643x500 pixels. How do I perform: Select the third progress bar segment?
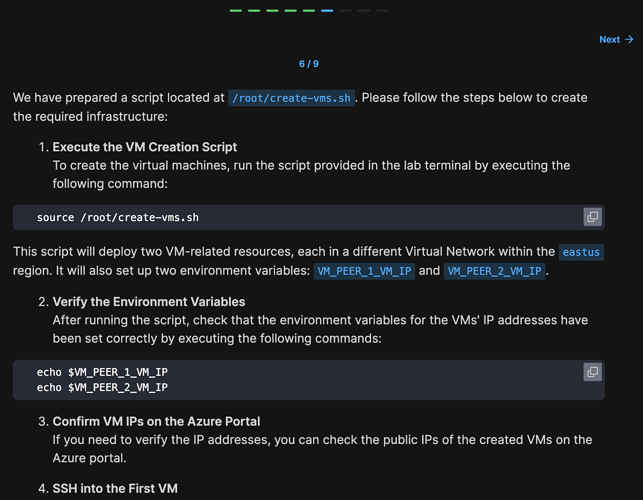pyautogui.click(x=272, y=11)
